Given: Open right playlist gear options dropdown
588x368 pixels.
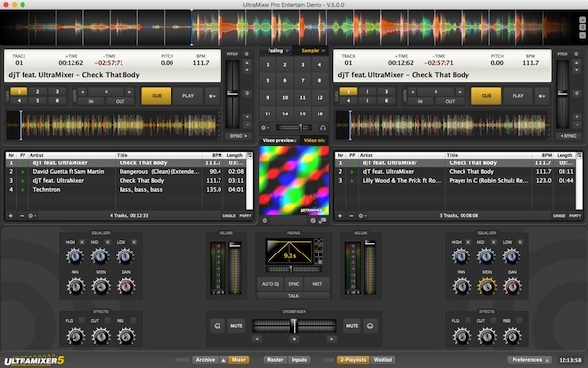Looking at the screenshot, I should [362, 216].
